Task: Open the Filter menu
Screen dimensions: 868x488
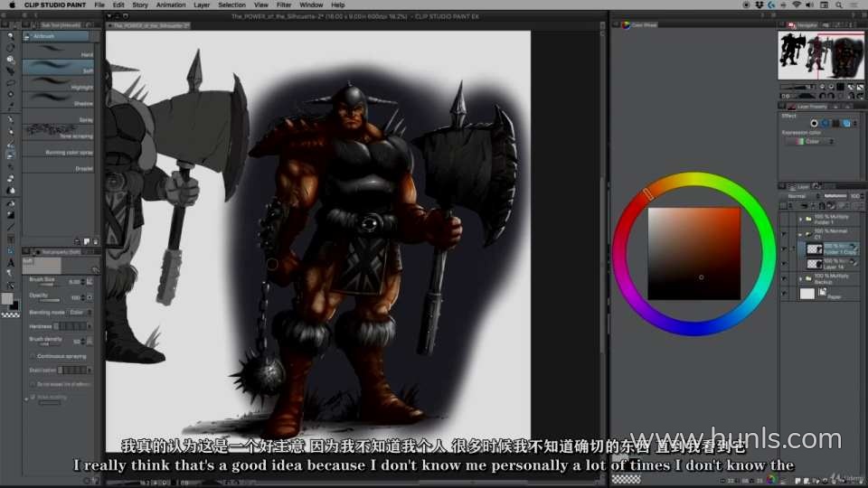Action: click(x=285, y=5)
